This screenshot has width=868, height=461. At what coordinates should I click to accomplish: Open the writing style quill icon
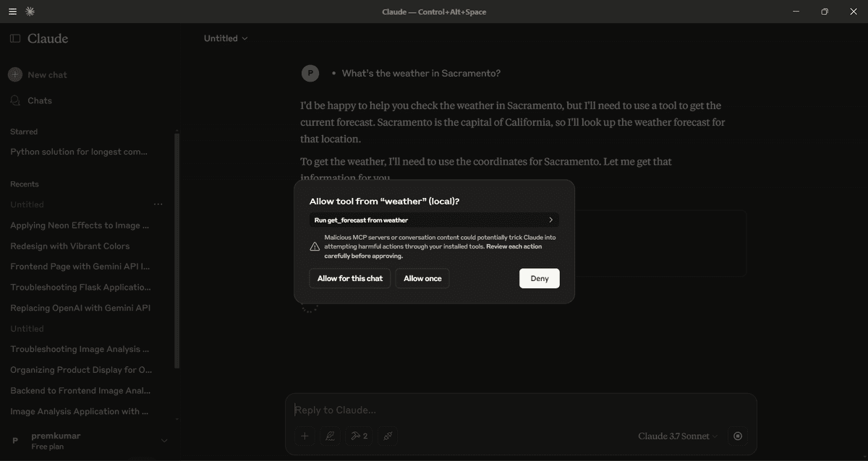[x=331, y=436]
